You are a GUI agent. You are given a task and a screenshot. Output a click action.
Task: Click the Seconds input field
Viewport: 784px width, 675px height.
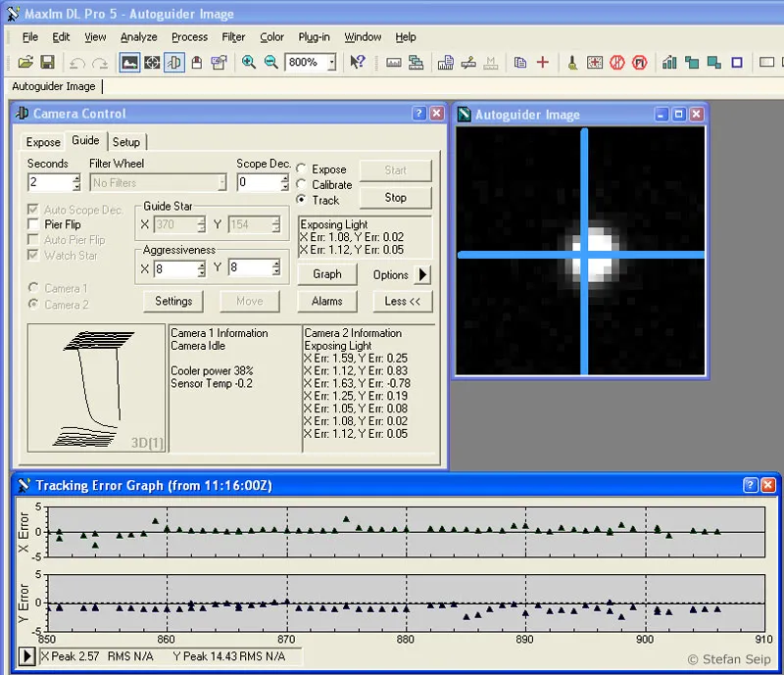[50, 182]
